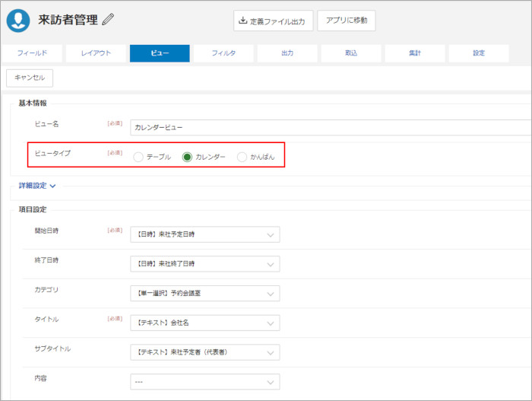The height and width of the screenshot is (401, 532).
Task: Select the カレンダー view type radio
Action: 187,157
